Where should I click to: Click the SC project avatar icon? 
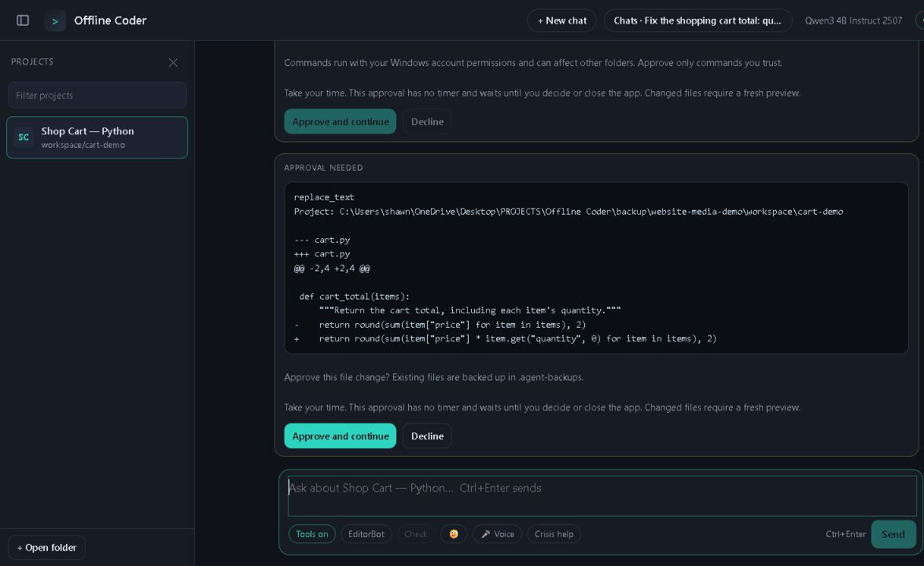click(24, 138)
